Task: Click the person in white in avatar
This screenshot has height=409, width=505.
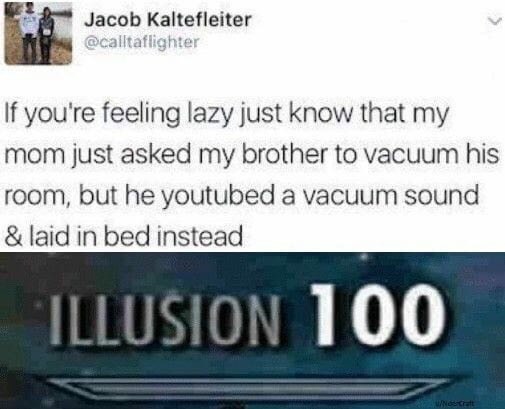Action: [29, 32]
